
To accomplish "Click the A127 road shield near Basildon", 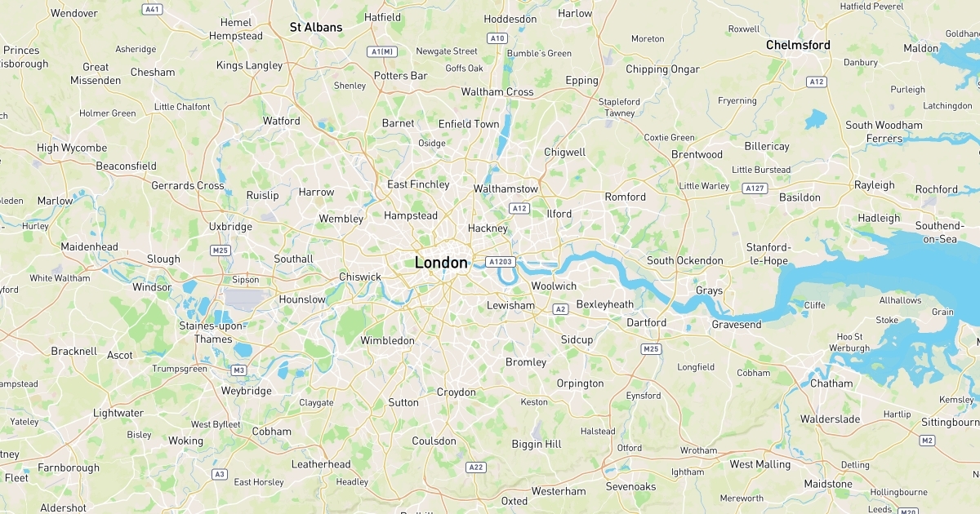I will pyautogui.click(x=755, y=188).
